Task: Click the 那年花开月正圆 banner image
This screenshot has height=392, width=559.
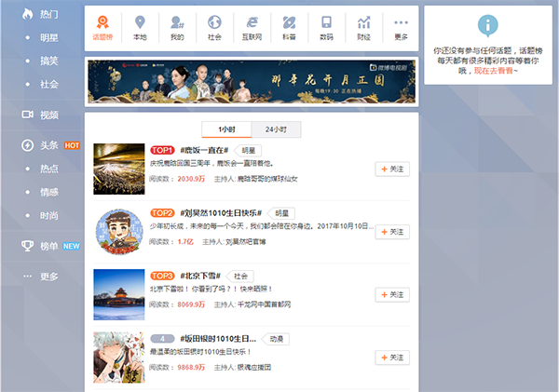Action: 252,81
